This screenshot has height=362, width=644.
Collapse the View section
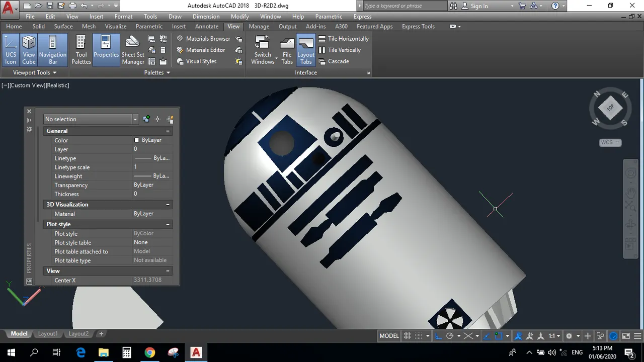click(168, 271)
